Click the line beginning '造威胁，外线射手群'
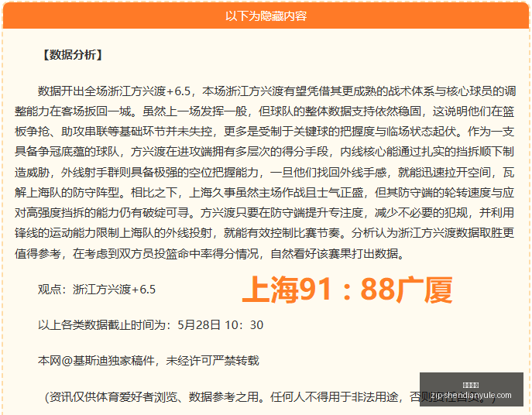Screen dimensions: 532x415 [x=264, y=173]
